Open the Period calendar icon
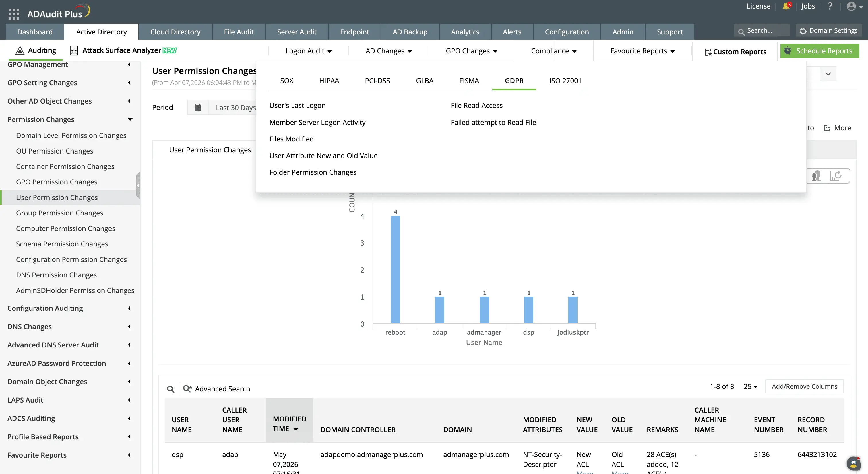Screen dimensions: 868x474 tap(198, 108)
